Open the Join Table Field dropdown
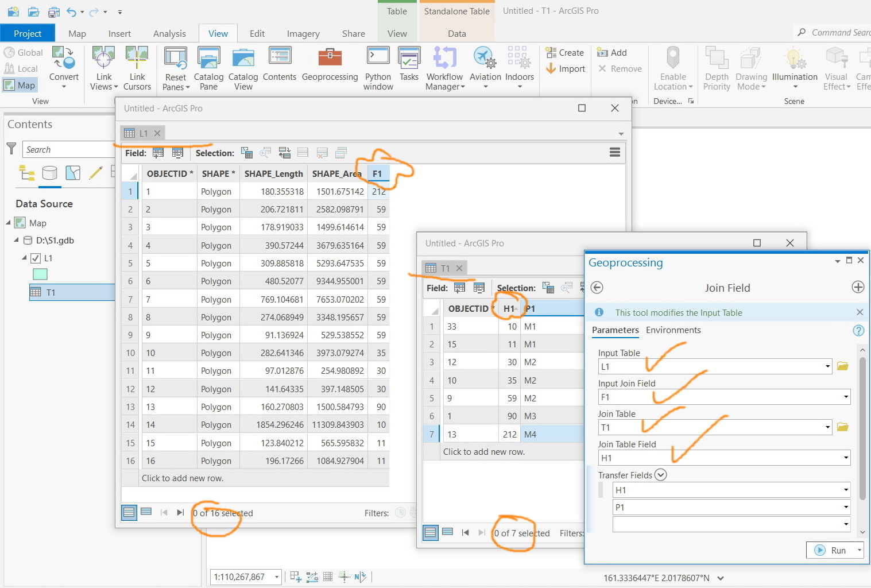This screenshot has width=871, height=588. (846, 458)
